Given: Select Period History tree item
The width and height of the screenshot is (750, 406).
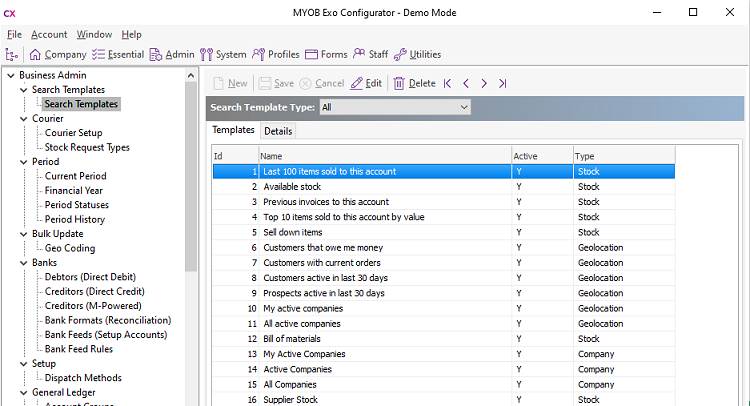Looking at the screenshot, I should [x=75, y=219].
